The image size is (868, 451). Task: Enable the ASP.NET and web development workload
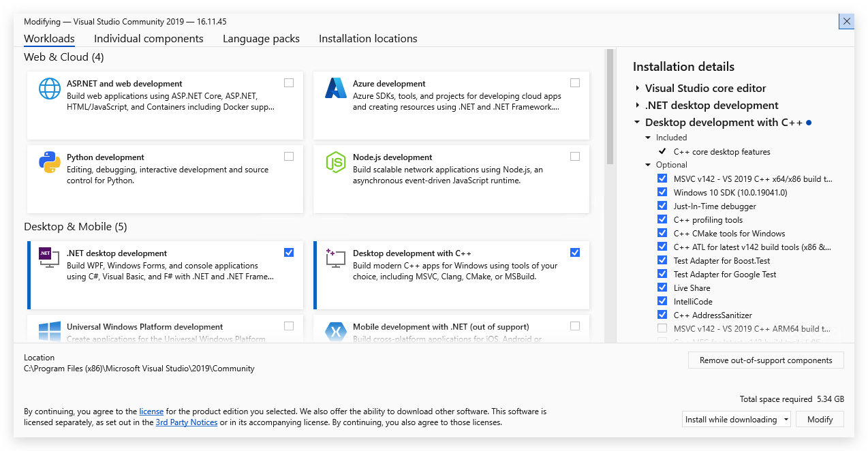[289, 83]
